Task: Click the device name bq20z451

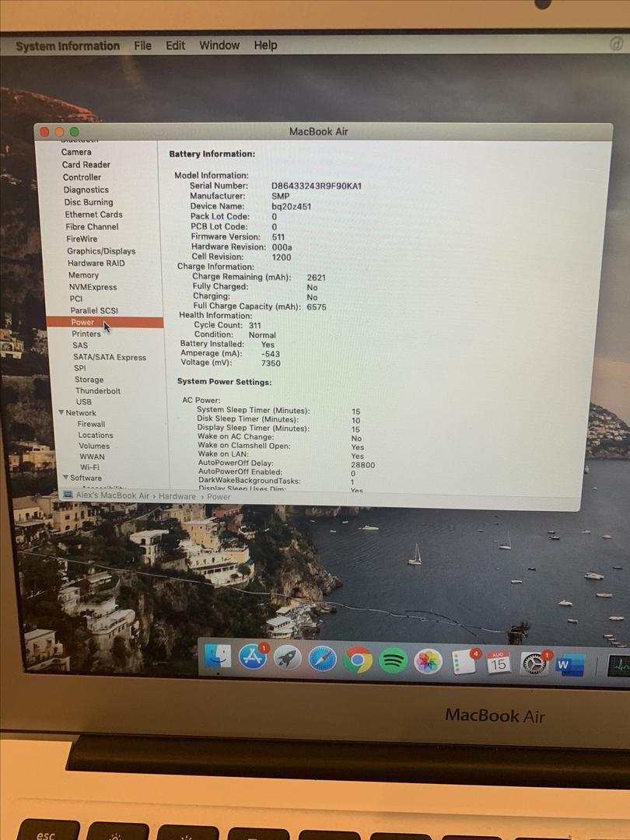Action: point(291,206)
